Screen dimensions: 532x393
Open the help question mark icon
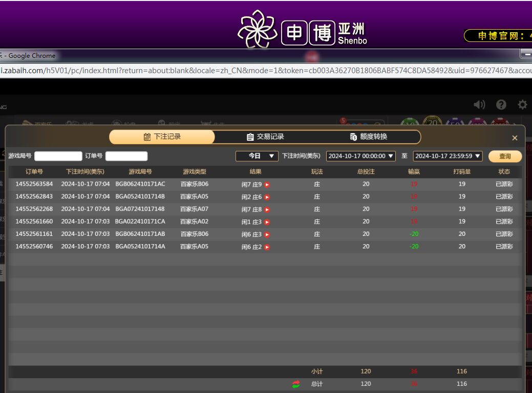[501, 105]
